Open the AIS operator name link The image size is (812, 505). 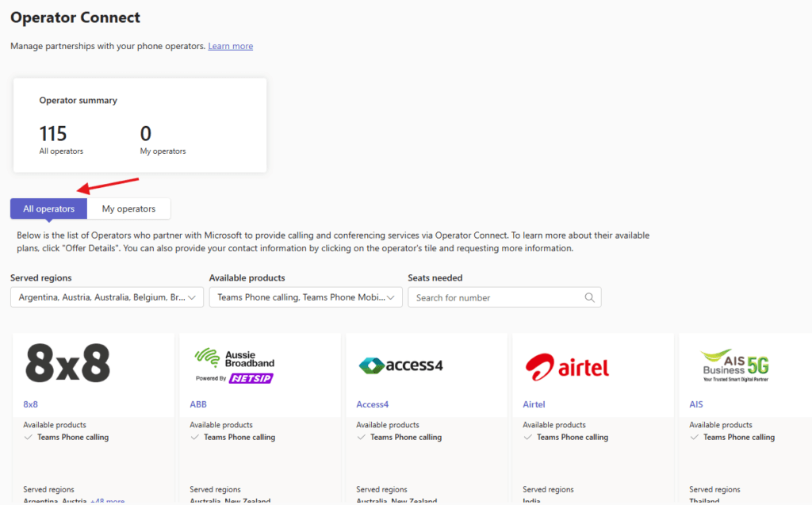point(696,404)
